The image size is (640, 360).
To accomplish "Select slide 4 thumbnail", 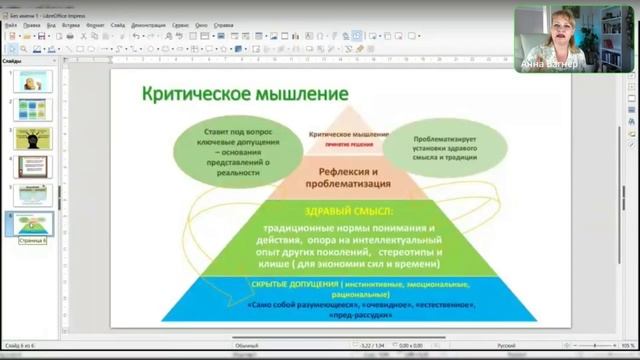I will click(x=33, y=167).
